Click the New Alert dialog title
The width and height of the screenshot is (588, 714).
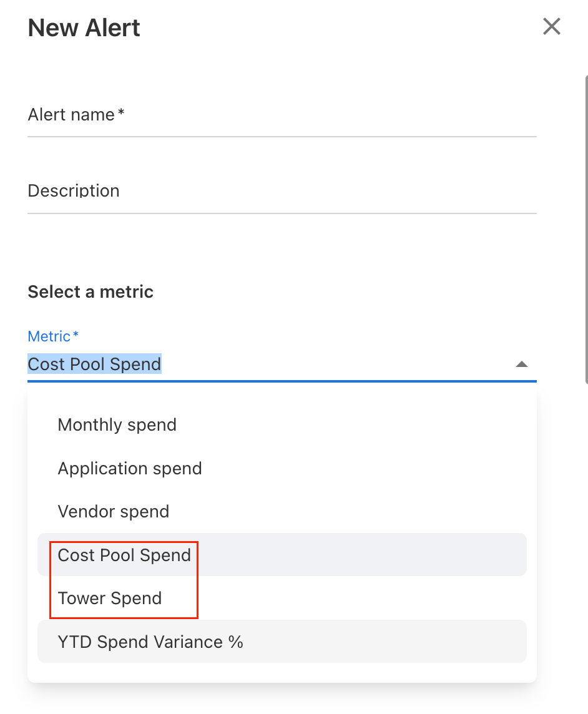pyautogui.click(x=83, y=27)
